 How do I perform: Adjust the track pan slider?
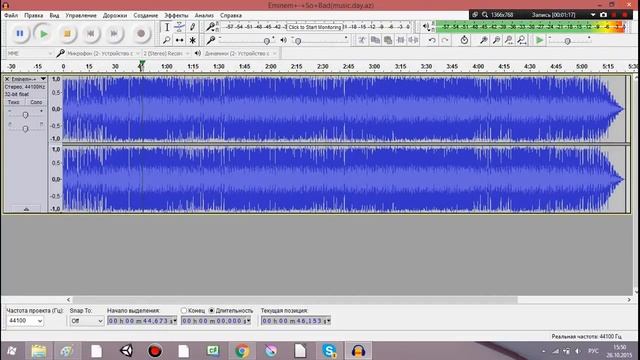click(x=25, y=129)
